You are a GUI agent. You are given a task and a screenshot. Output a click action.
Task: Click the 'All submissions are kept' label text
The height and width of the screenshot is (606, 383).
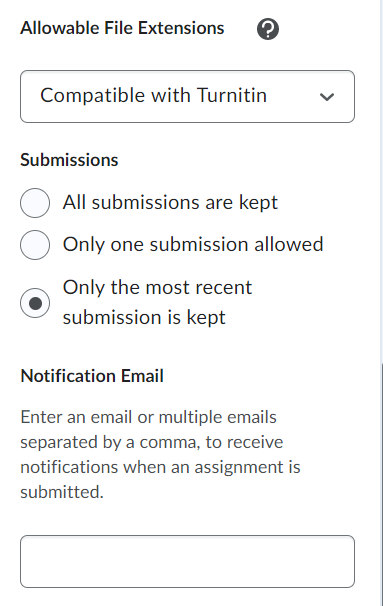(170, 203)
